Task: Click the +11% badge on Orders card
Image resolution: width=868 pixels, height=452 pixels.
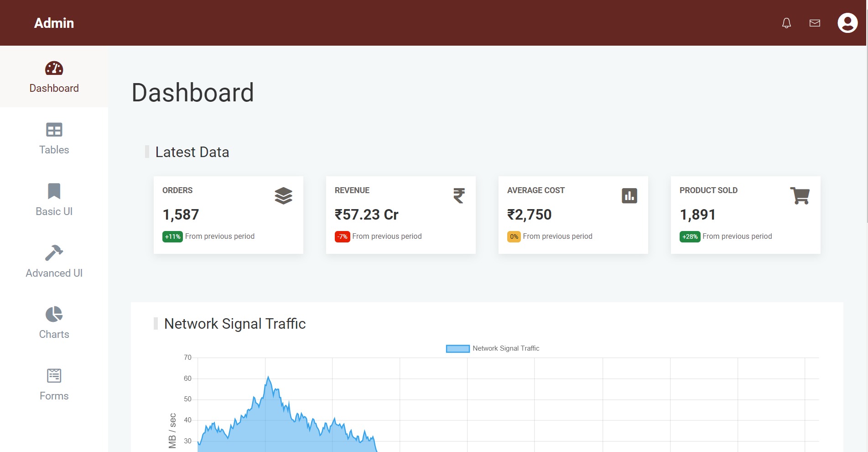Action: [x=172, y=237]
